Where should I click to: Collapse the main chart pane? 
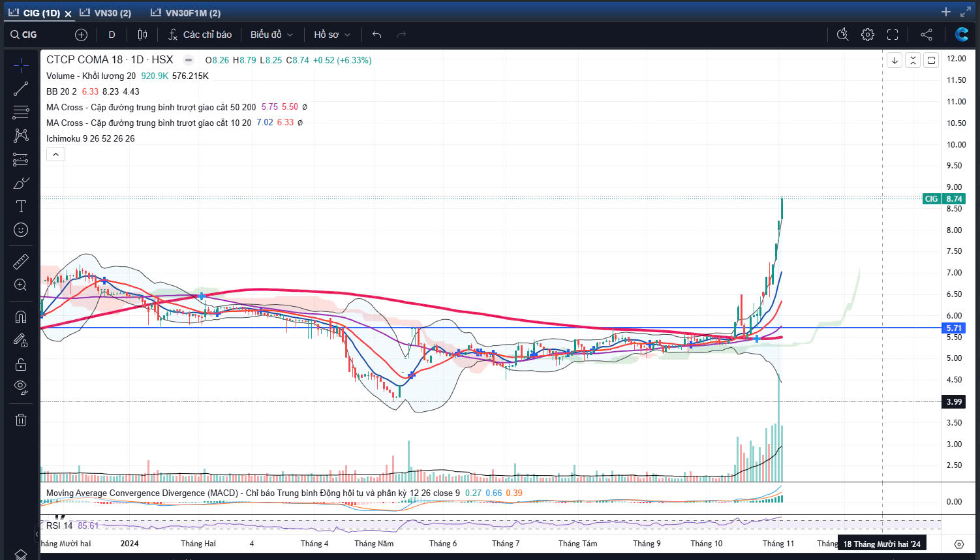click(913, 60)
